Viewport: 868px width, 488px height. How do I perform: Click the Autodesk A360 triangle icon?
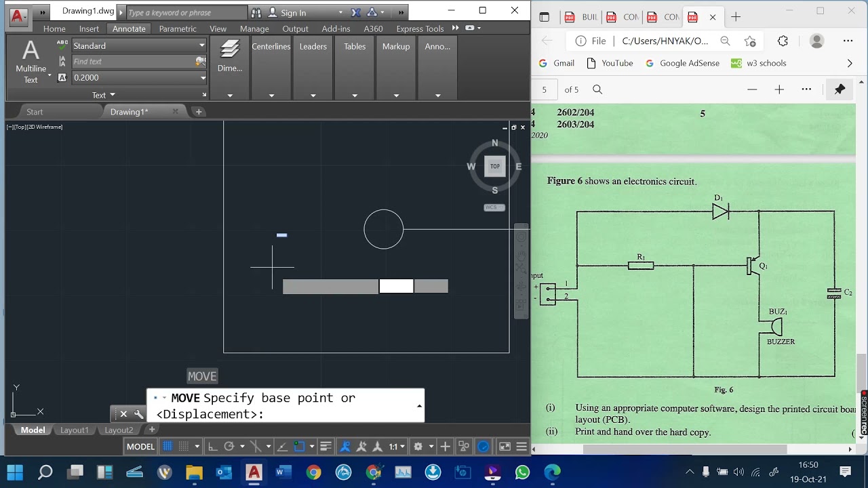tap(372, 12)
